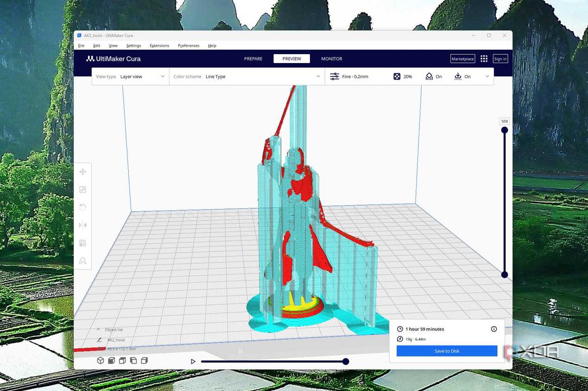Click the Sign in button
This screenshot has width=588, height=391.
click(x=500, y=59)
